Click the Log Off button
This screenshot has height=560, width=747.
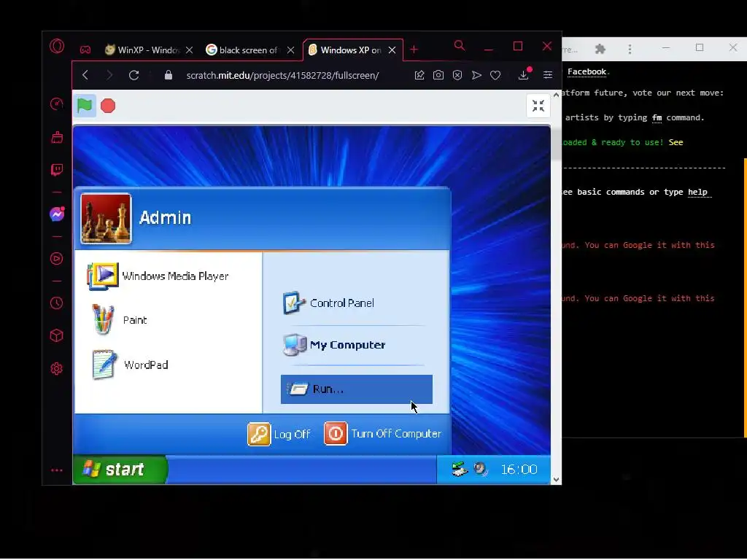point(279,434)
